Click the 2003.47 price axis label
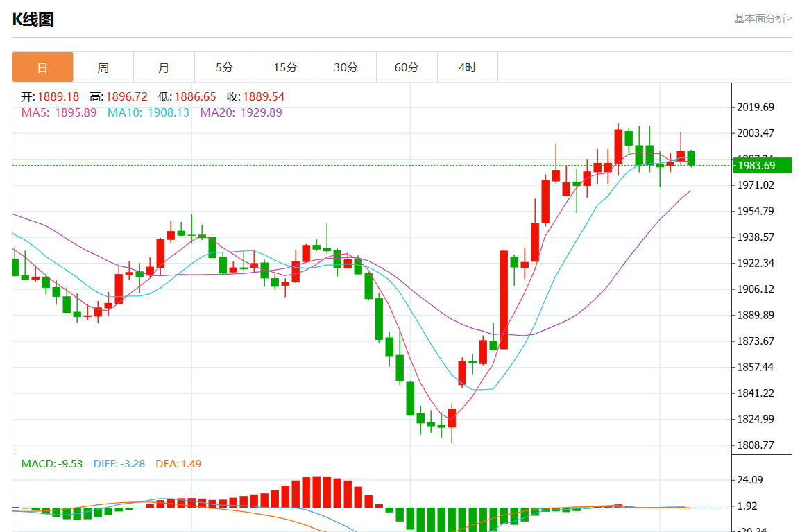The width and height of the screenshot is (809, 532). click(756, 132)
